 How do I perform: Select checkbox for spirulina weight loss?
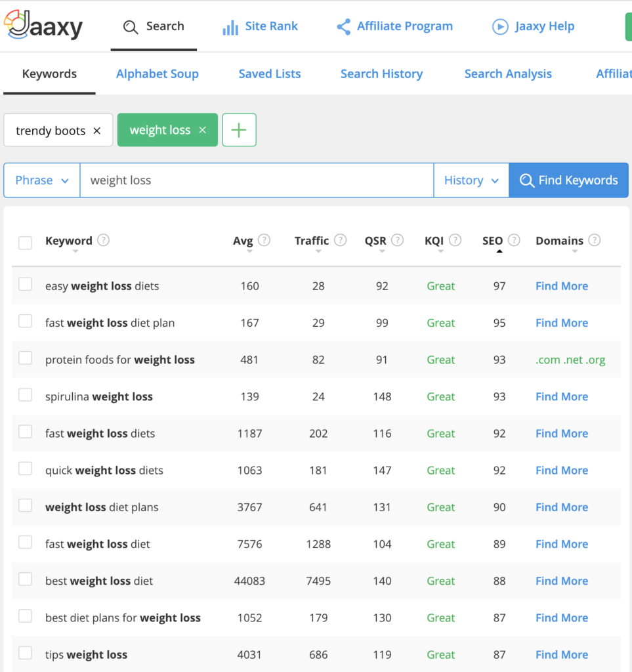pos(25,395)
